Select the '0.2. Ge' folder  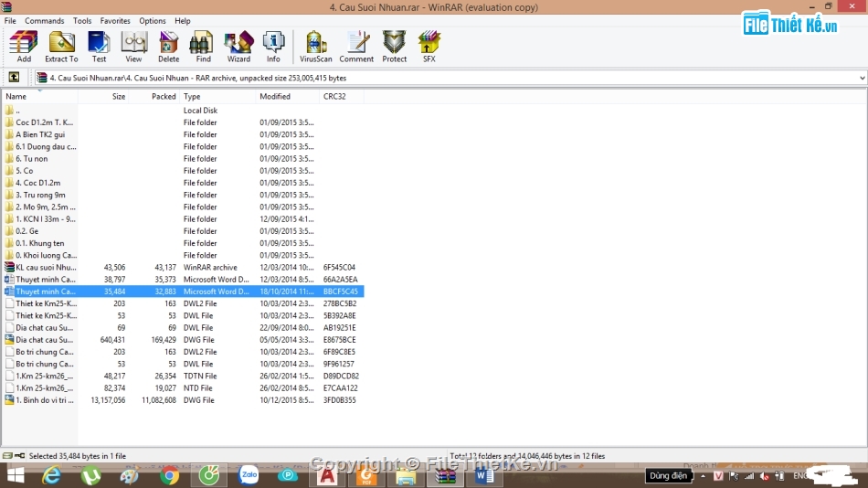(184, 231)
